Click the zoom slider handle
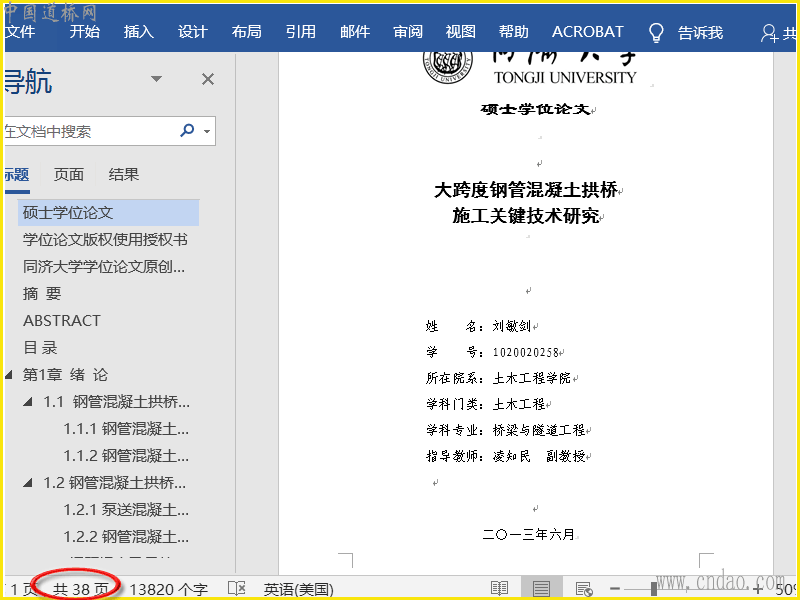The width and height of the screenshot is (800, 600). pyautogui.click(x=654, y=589)
